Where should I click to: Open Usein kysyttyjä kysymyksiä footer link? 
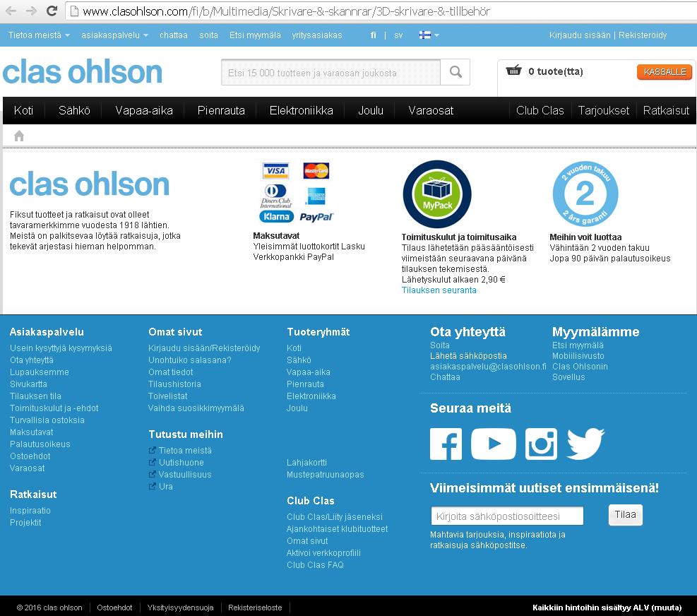click(x=61, y=348)
